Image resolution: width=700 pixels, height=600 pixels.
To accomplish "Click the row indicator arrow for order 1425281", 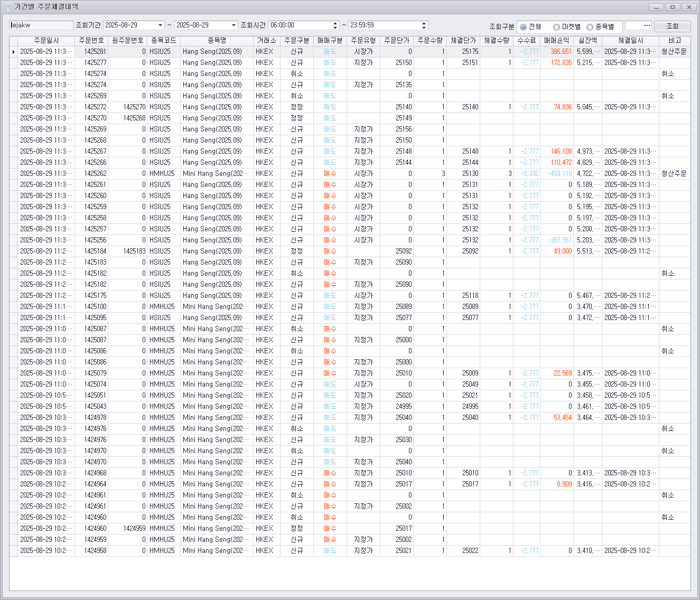I will coord(13,52).
